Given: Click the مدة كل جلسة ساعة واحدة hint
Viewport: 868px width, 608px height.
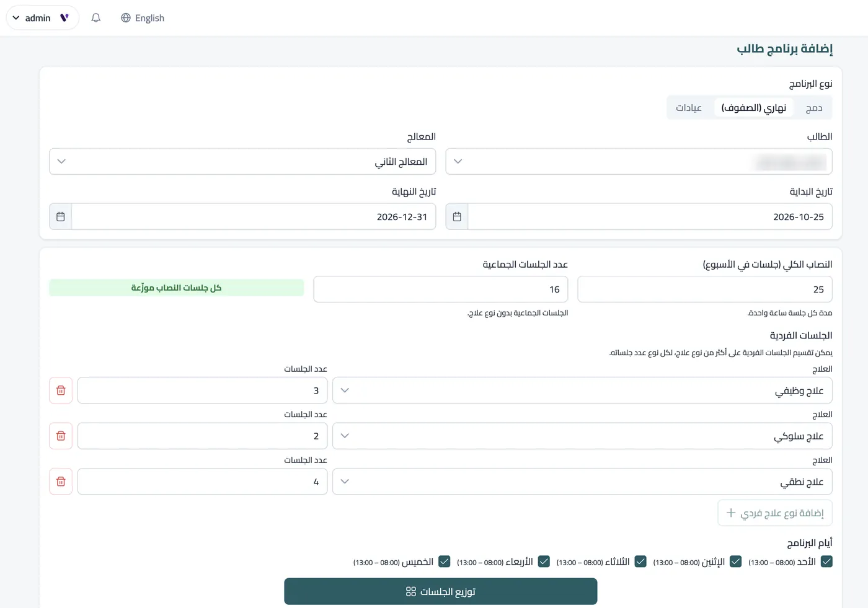Looking at the screenshot, I should tap(790, 313).
